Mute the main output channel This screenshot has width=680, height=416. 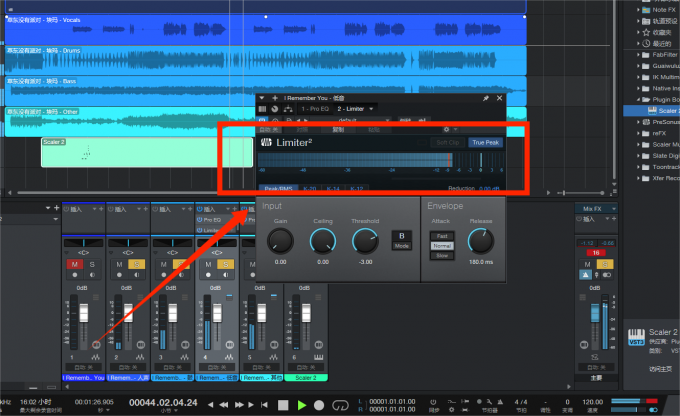coord(588,264)
